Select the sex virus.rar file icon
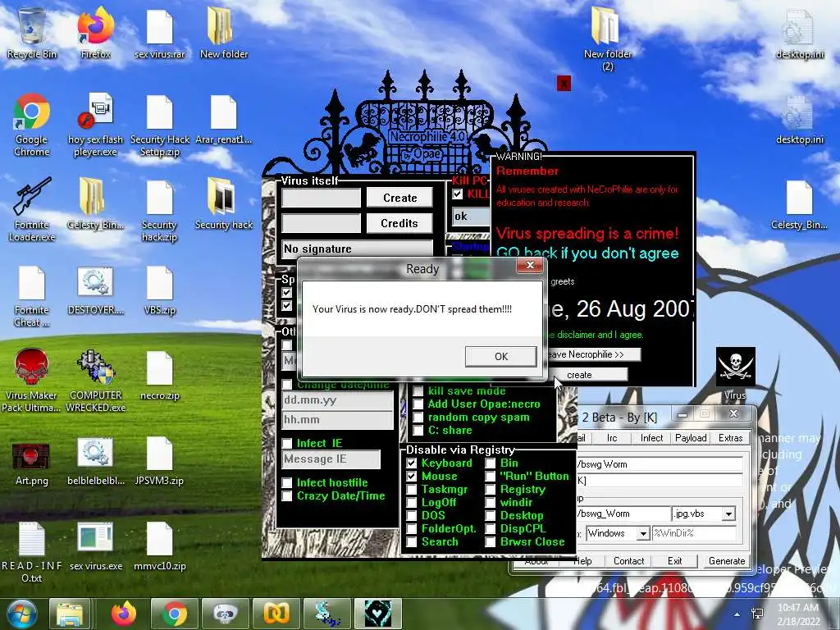This screenshot has width=840, height=630. (160, 33)
